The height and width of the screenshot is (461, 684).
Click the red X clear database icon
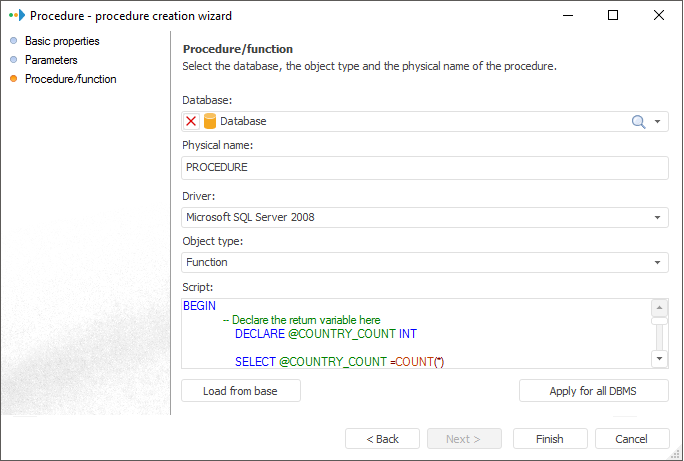[192, 121]
